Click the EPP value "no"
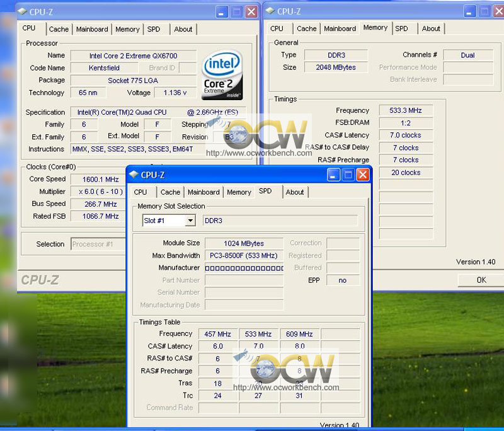The image size is (504, 431). coord(343,280)
